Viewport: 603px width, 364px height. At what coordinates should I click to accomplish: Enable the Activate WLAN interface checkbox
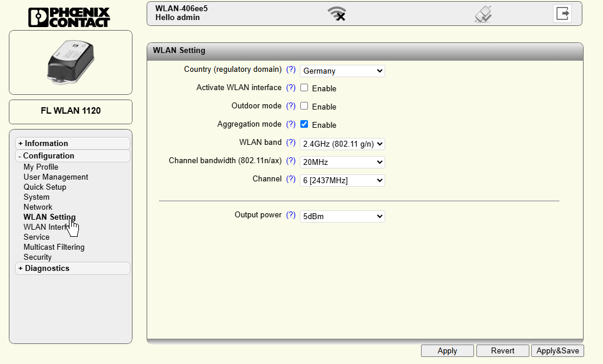[304, 88]
